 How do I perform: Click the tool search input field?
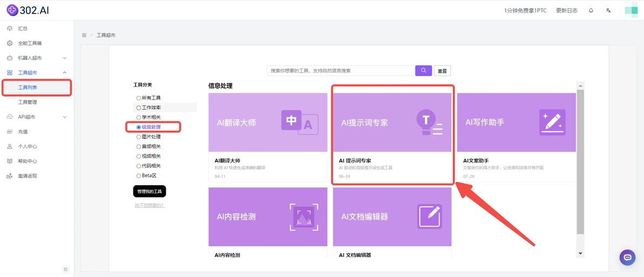[340, 71]
